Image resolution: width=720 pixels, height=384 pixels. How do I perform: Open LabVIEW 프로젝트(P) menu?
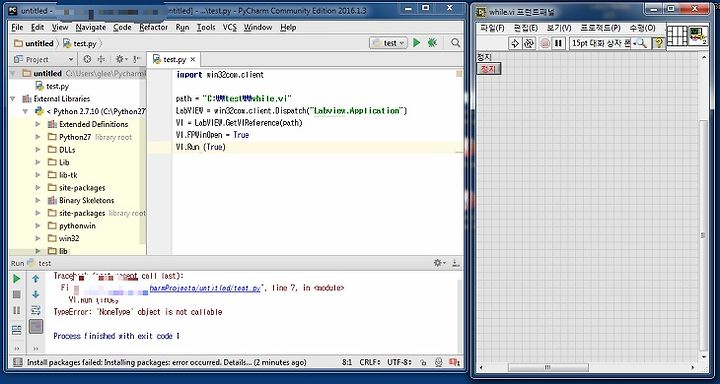pos(600,28)
